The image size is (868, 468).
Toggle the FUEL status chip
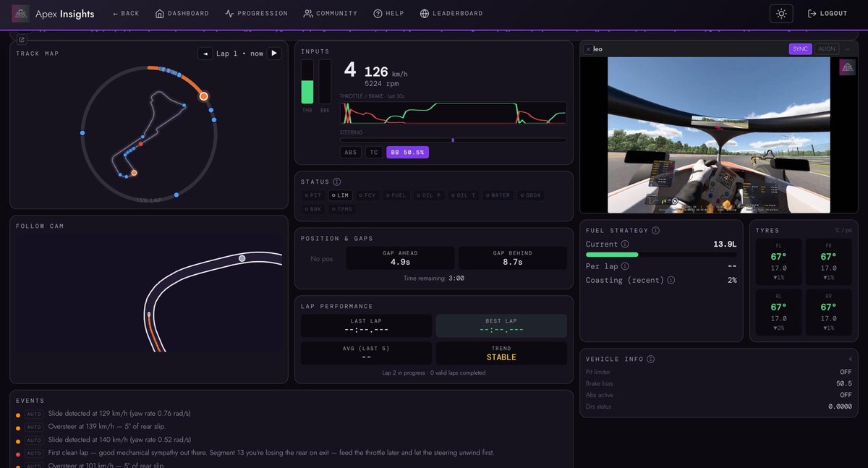click(x=396, y=195)
